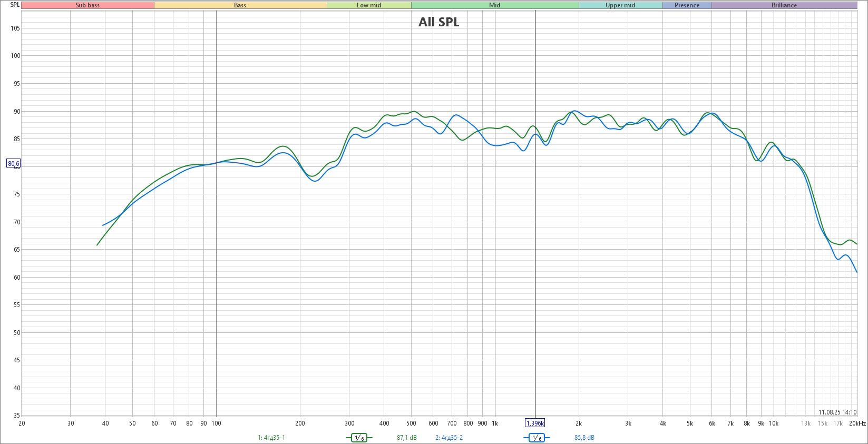Click the 87,1 dB legend value
The width and height of the screenshot is (868, 444).
click(406, 438)
